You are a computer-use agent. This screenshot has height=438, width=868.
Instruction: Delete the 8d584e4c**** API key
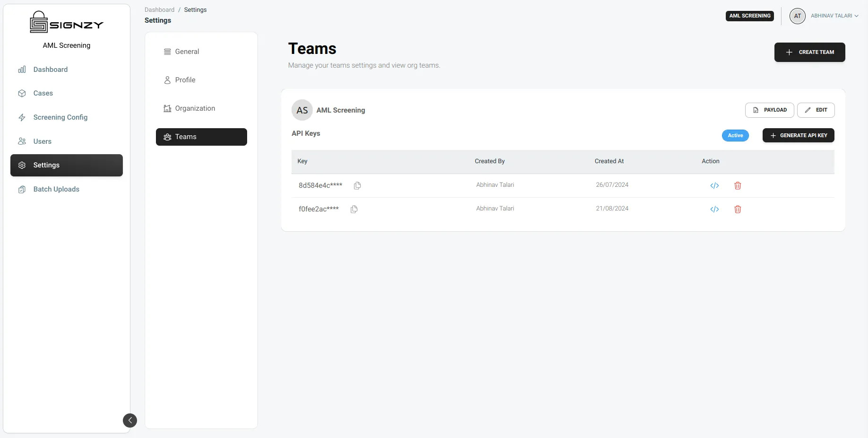tap(738, 185)
